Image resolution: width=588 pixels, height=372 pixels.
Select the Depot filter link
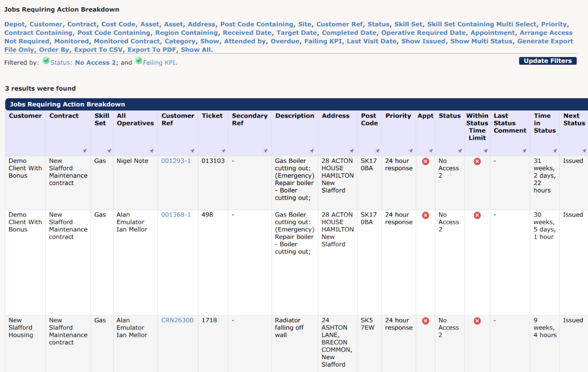click(14, 24)
